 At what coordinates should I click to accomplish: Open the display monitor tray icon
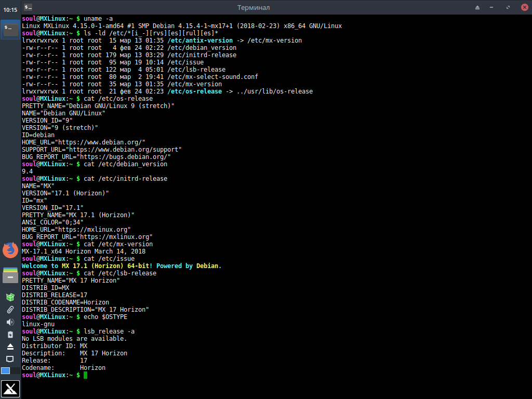pos(10,359)
